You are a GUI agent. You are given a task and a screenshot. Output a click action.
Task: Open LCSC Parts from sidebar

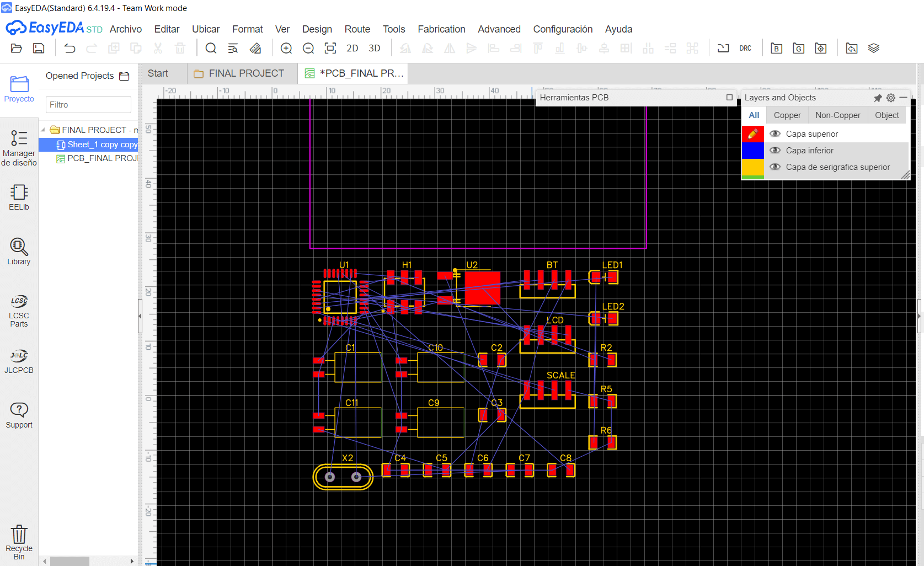click(19, 311)
